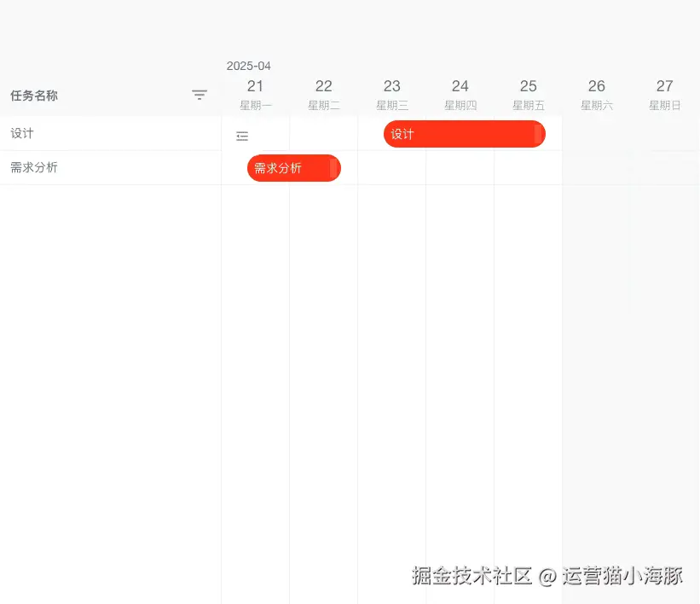Open the 需求分析 task name in the list
This screenshot has width=700, height=604.
click(35, 167)
